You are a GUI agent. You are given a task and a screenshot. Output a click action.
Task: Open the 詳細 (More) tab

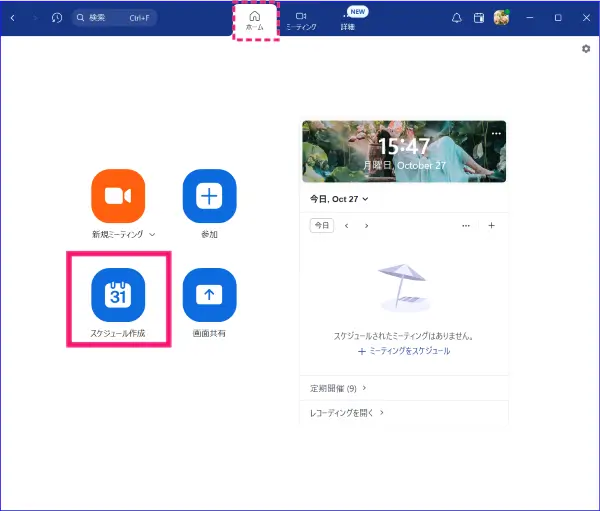tap(347, 20)
